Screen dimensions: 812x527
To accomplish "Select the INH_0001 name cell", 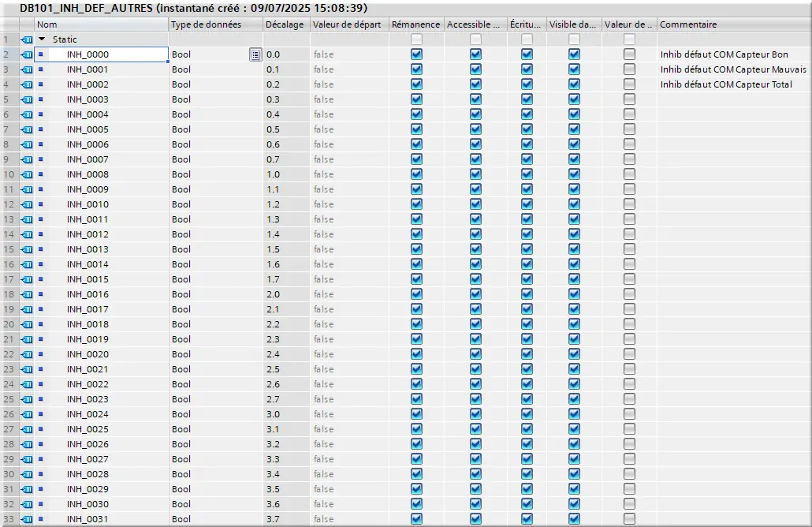I will [x=101, y=69].
